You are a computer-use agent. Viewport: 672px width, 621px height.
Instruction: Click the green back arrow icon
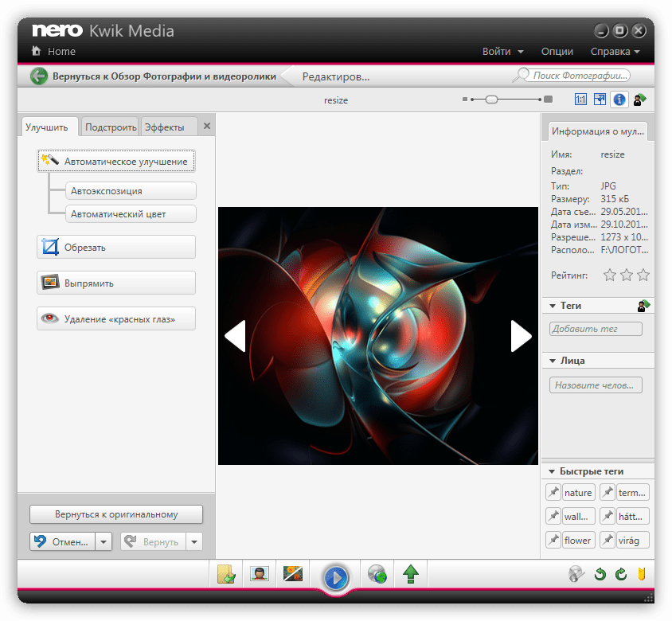[x=39, y=76]
